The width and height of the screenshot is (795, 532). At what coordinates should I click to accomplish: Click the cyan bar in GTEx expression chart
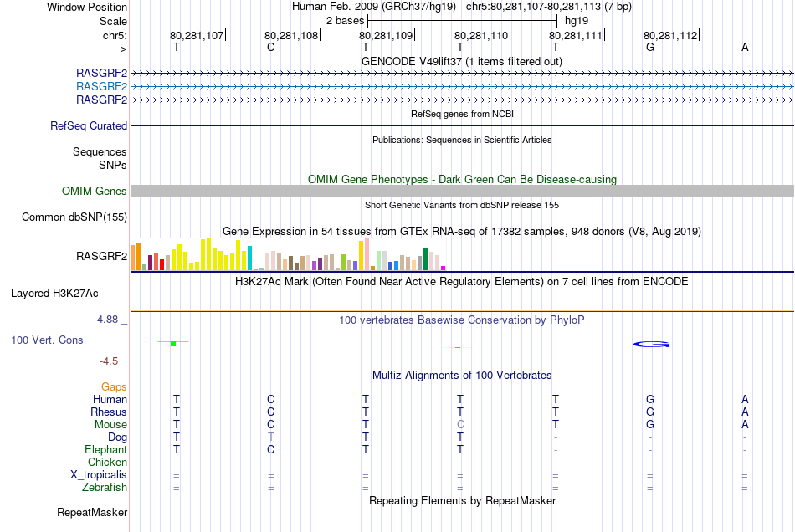249,258
